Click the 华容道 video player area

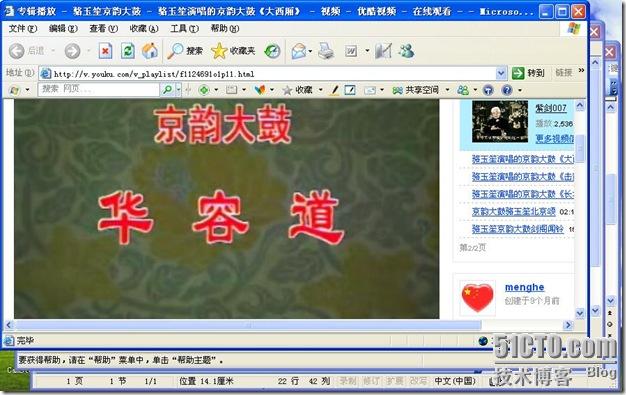pyautogui.click(x=227, y=209)
